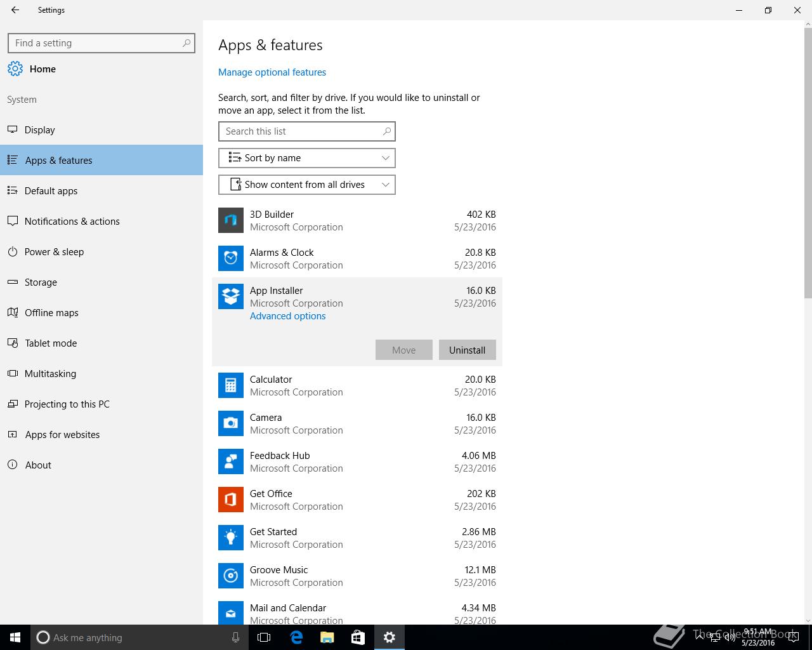Launch Microsoft Edge from the taskbar
This screenshot has height=650, width=812.
click(x=296, y=637)
